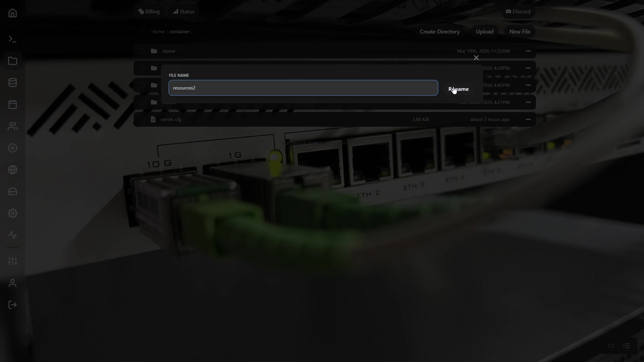
Task: Tick the alpine folder checkbox
Action: pyautogui.click(x=142, y=51)
